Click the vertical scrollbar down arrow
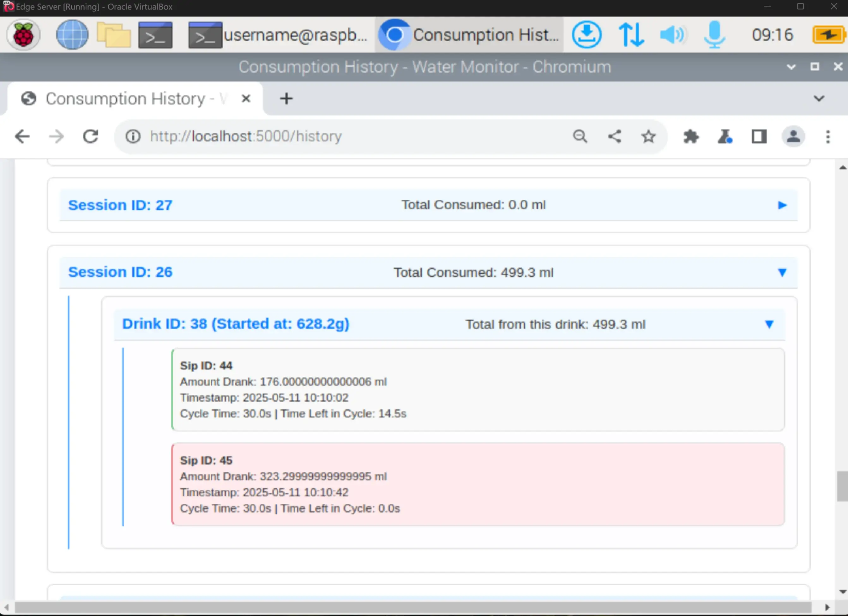The image size is (848, 616). pos(843,592)
